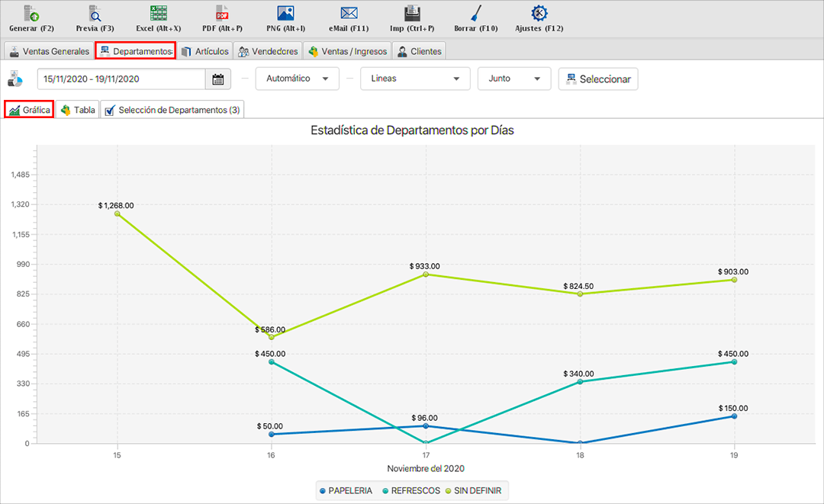Print using the Imp (Ctrl+P) icon
This screenshot has width=824, height=504.
(412, 14)
